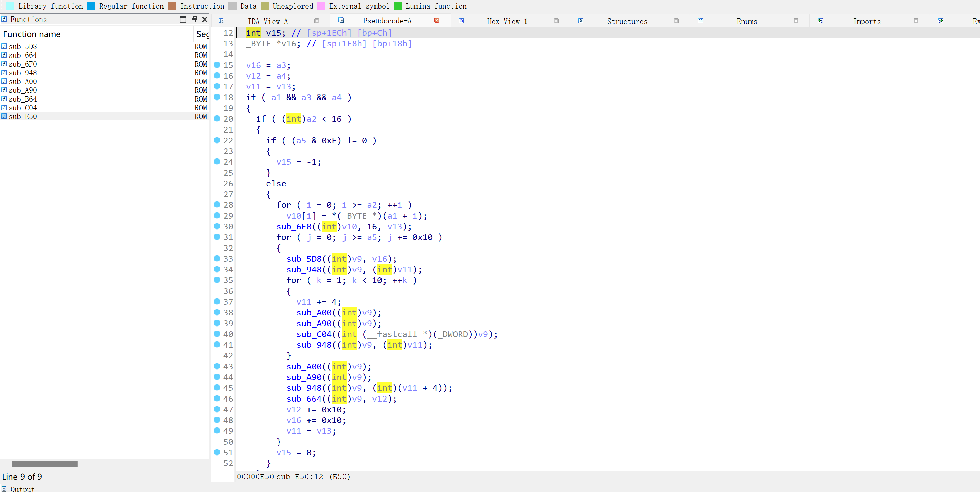Click the Structures tab icon

coord(581,21)
